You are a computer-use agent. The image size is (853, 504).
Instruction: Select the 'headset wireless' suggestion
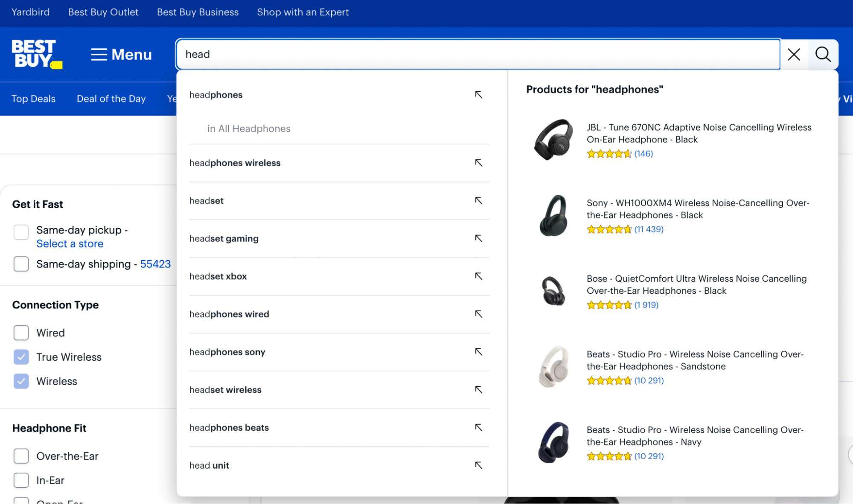226,389
